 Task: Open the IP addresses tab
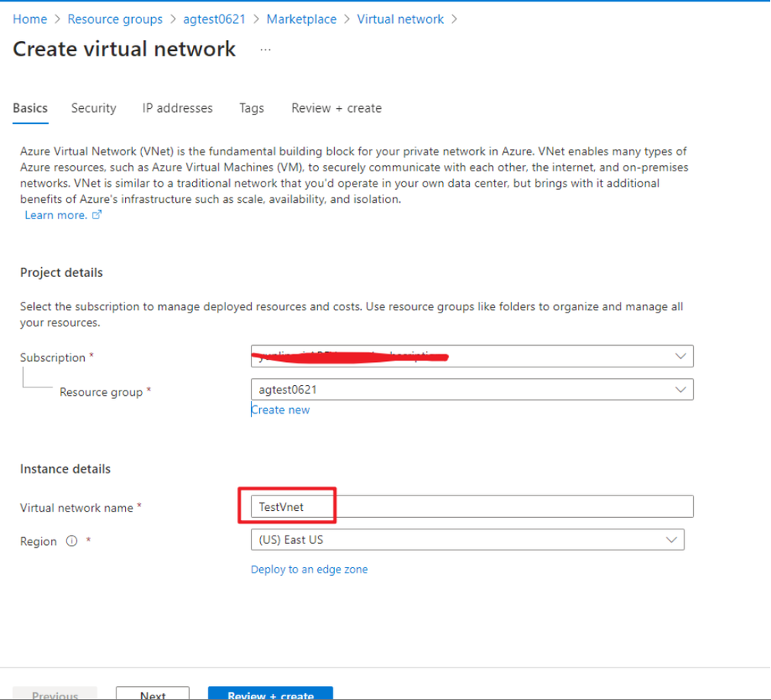(178, 108)
